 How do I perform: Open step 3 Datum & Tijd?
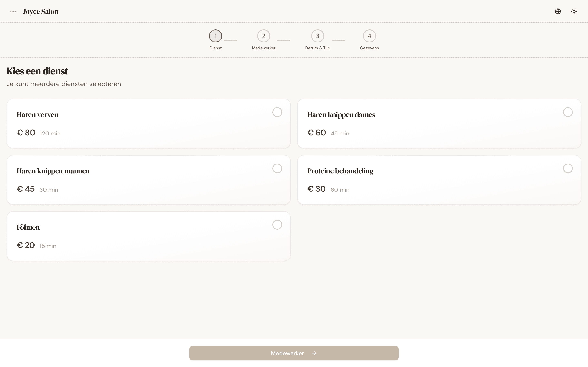click(x=317, y=36)
